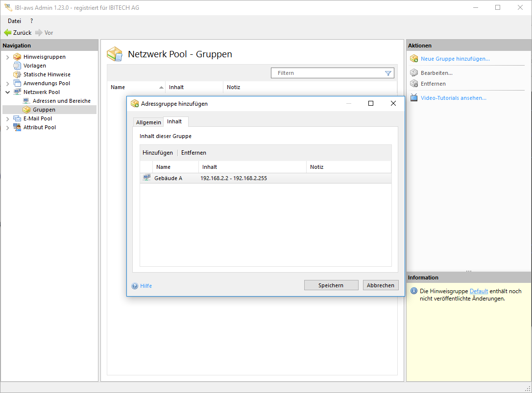Collapse the Netzwerk Pool tree node
This screenshot has width=532, height=393.
7,92
